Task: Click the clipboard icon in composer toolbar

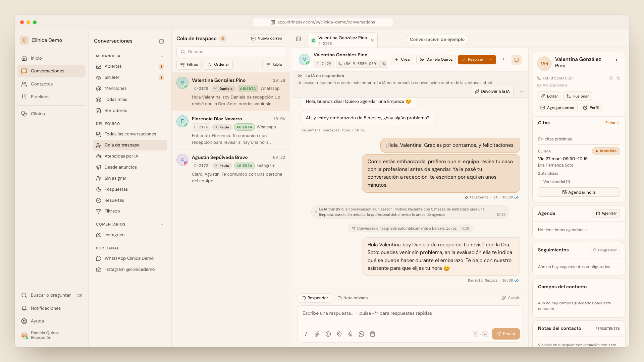Action: pyautogui.click(x=372, y=334)
